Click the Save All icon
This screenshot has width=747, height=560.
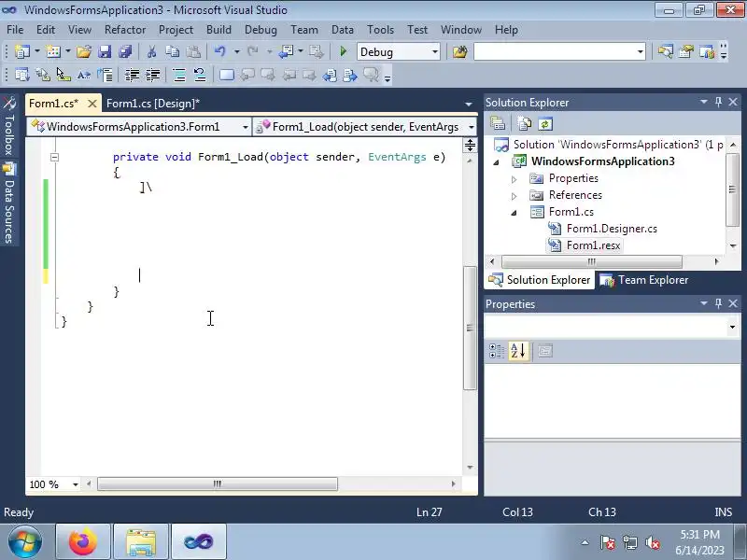click(x=125, y=51)
